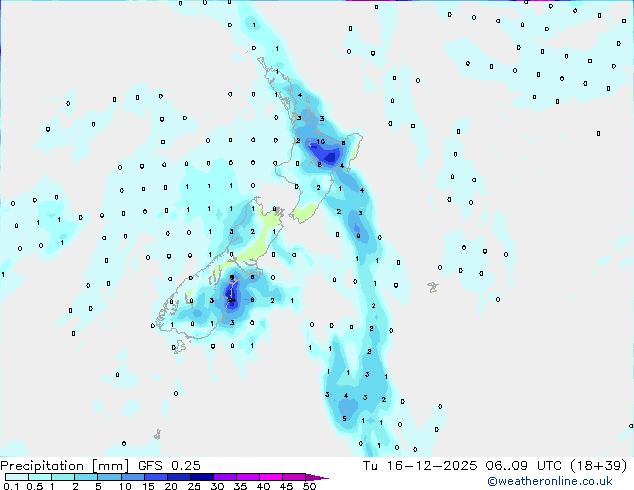Click the legend label '0.1'
Screen dimensions: 634x490
pyautogui.click(x=11, y=486)
